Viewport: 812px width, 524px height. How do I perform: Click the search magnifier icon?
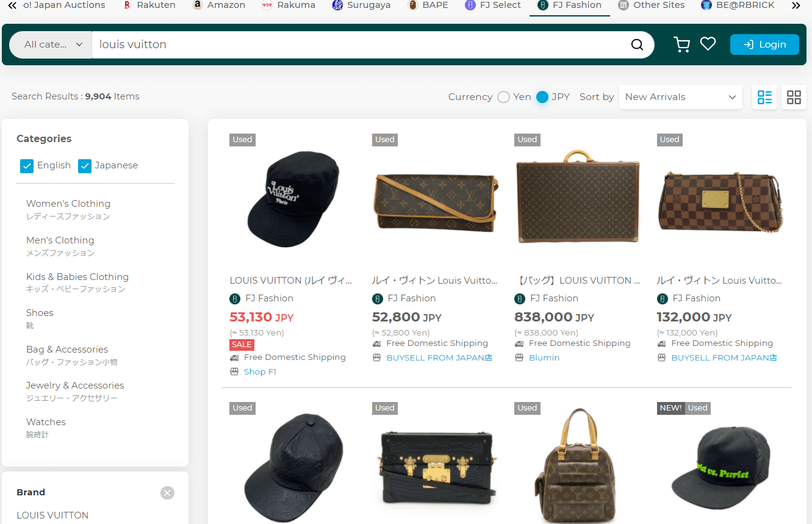point(637,45)
